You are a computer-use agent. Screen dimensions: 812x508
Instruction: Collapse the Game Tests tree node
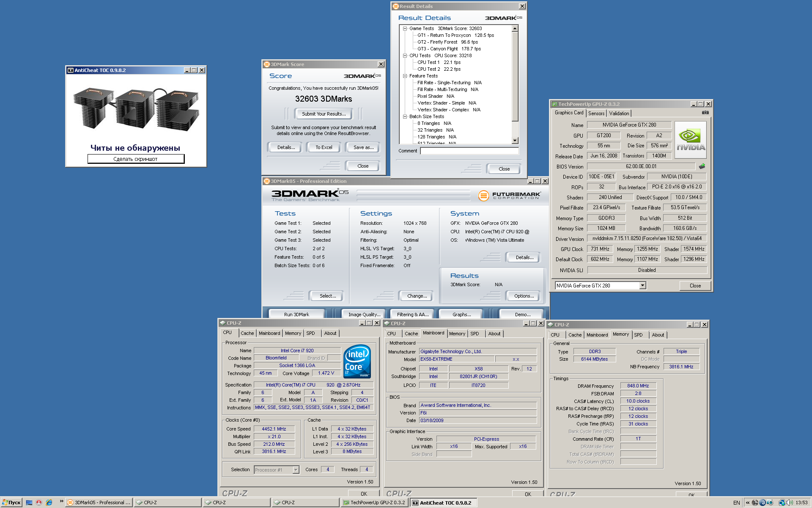405,29
